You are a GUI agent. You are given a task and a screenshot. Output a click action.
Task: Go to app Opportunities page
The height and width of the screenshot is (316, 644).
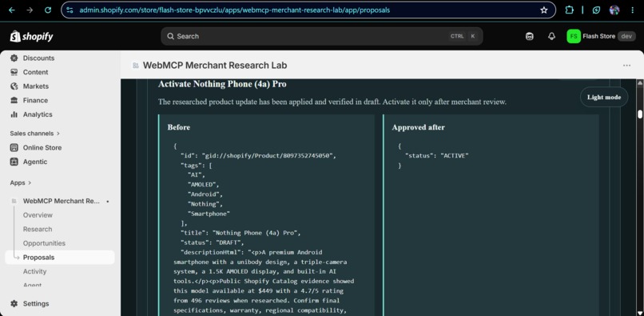[x=44, y=243]
